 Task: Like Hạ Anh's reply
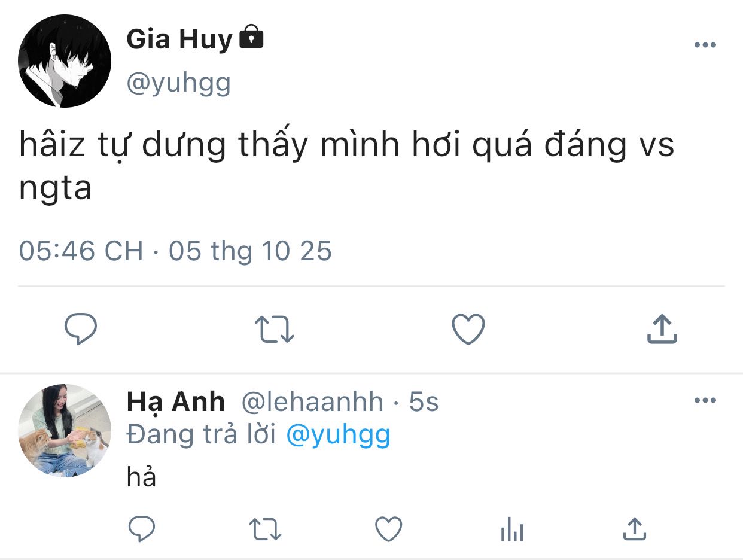click(388, 529)
